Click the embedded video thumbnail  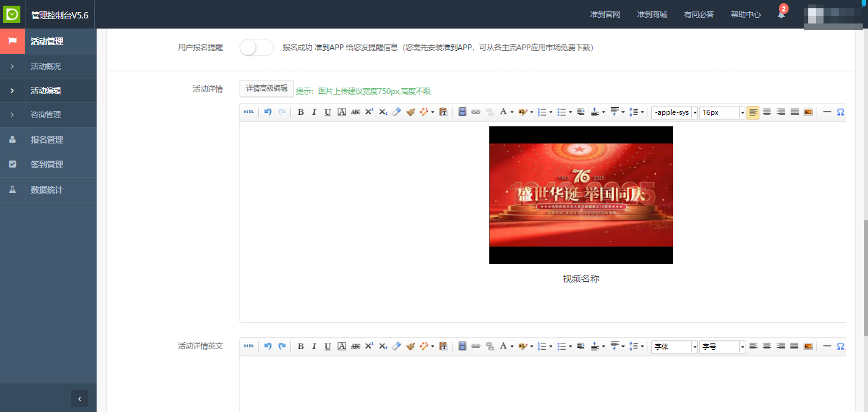tap(581, 195)
